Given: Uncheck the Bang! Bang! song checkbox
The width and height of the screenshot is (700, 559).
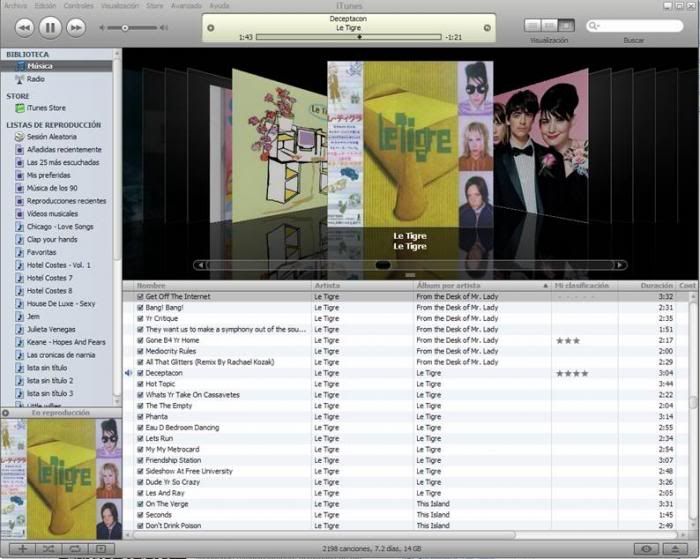Looking at the screenshot, I should (x=140, y=308).
